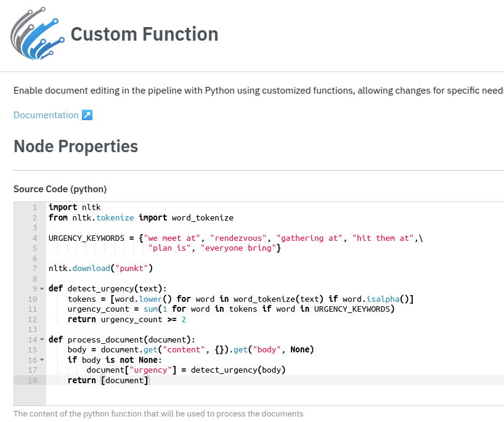Click 'return urgency_count >= 2' line
Screen dimensions: 504x422
tap(127, 320)
